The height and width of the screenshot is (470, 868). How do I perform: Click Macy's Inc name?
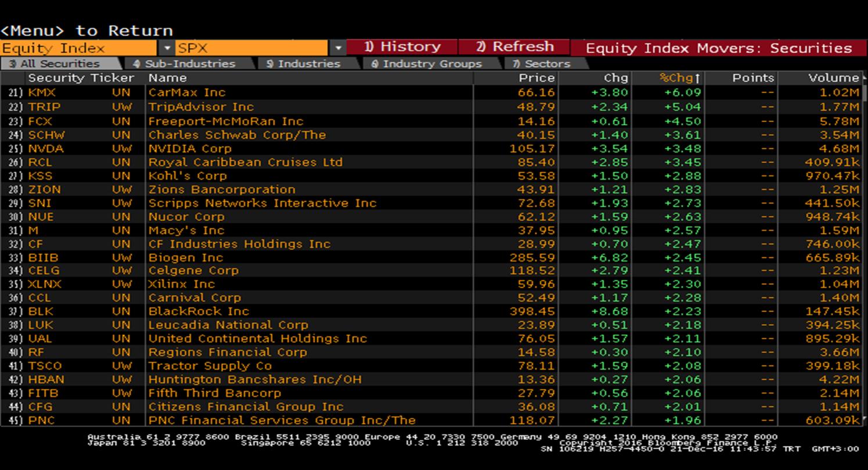tap(186, 230)
